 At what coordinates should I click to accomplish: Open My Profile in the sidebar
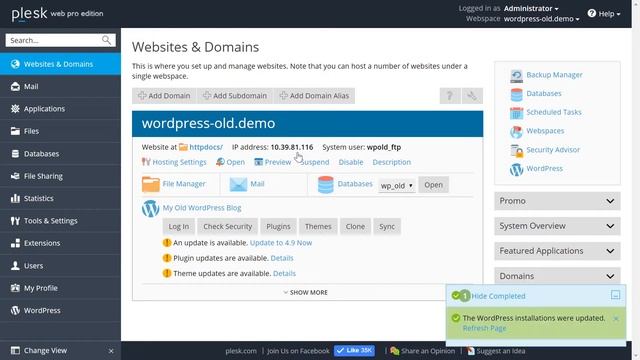[60, 288]
